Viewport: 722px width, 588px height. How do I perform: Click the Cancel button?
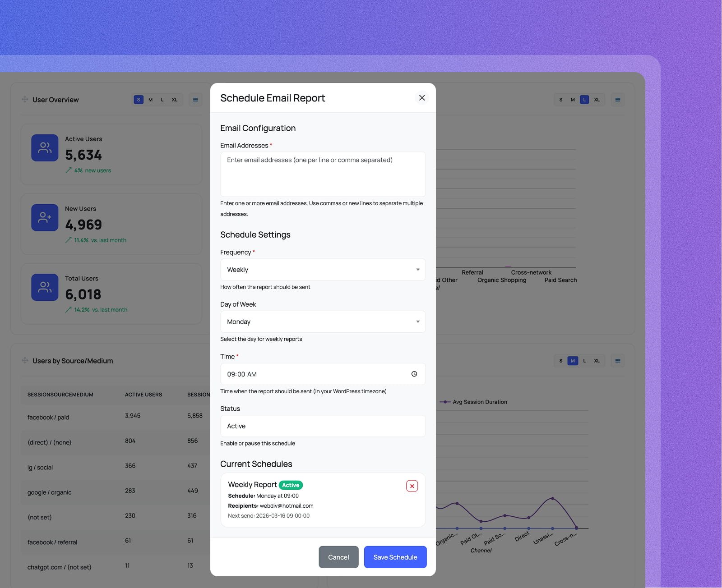pos(338,557)
